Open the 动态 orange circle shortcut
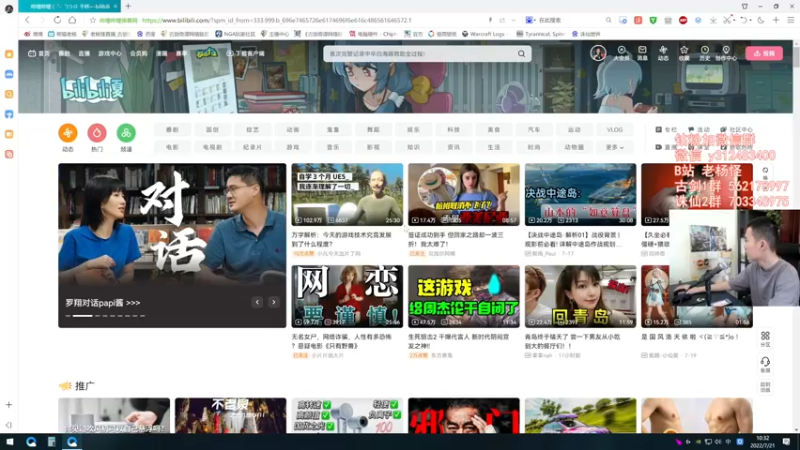 [68, 133]
